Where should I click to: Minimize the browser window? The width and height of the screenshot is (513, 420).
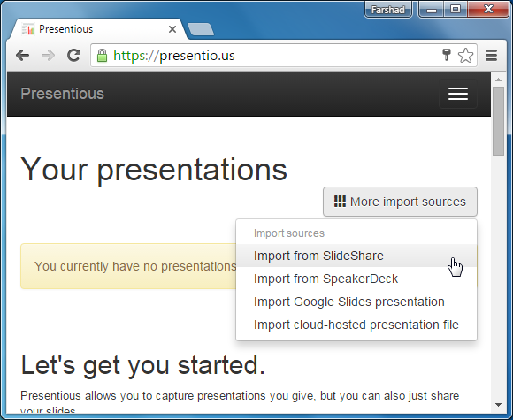click(x=432, y=10)
